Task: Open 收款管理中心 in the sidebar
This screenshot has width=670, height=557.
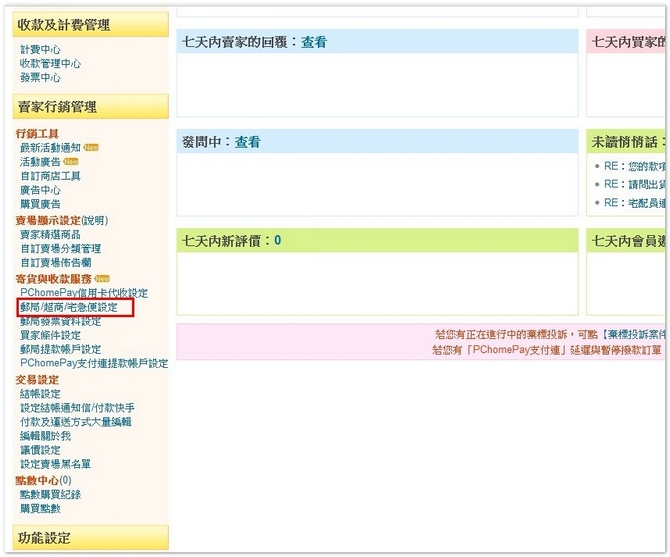Action: [50, 63]
